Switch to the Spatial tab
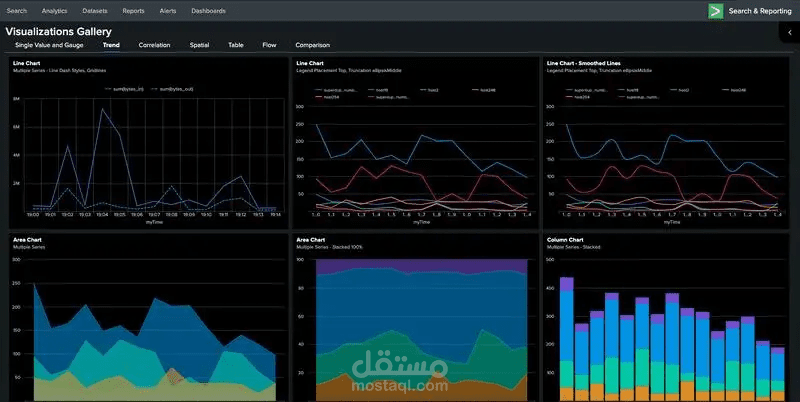 [199, 45]
